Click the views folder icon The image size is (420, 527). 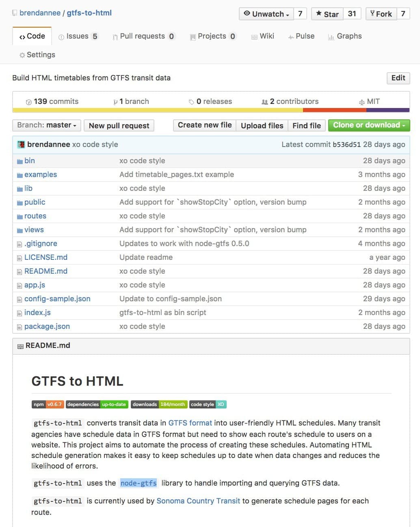pyautogui.click(x=20, y=230)
